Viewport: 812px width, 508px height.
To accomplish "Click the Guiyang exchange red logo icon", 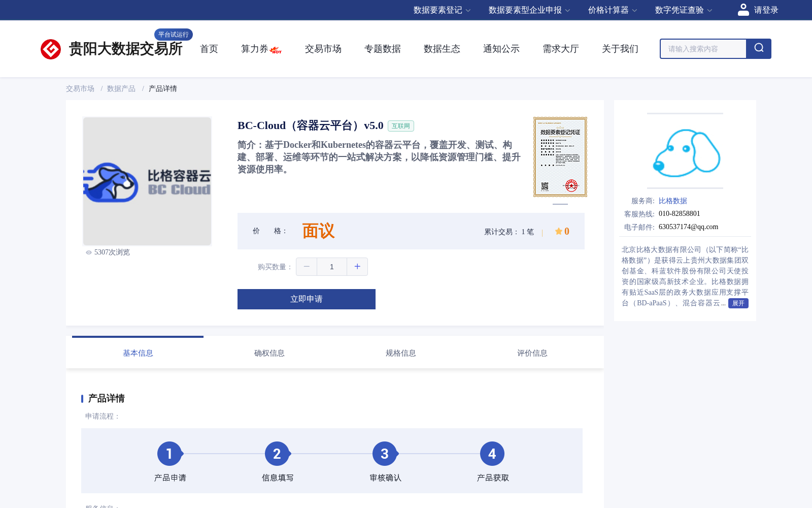I will pos(51,49).
